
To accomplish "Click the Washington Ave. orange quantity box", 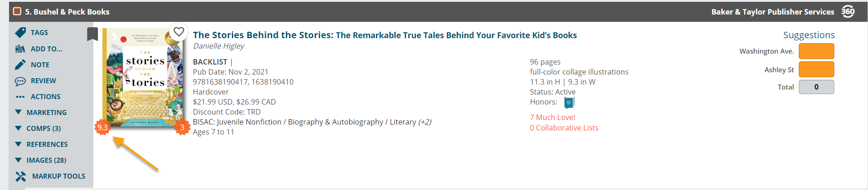I will [x=817, y=51].
